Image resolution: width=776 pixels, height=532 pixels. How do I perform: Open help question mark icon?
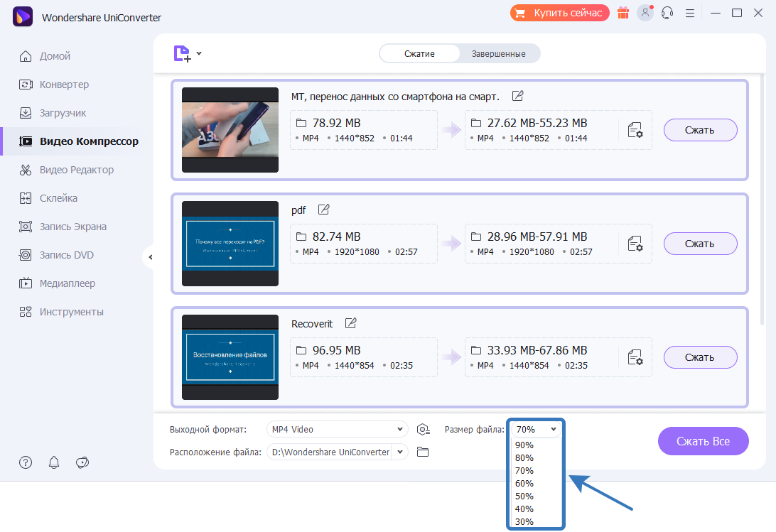[x=26, y=462]
